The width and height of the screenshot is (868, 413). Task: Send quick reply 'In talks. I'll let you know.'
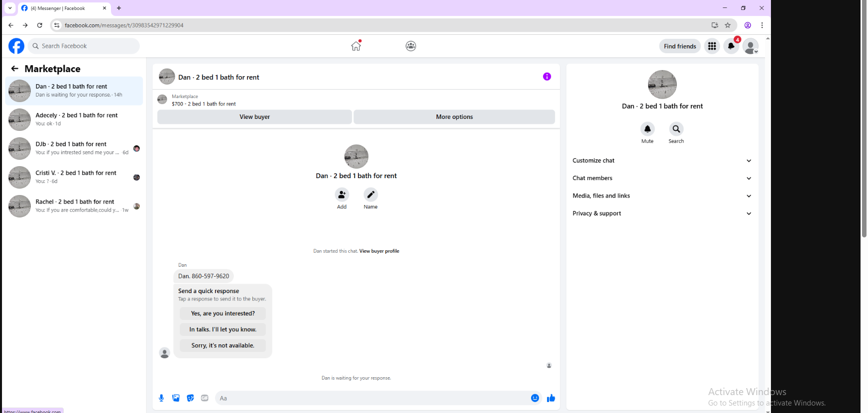pos(223,329)
